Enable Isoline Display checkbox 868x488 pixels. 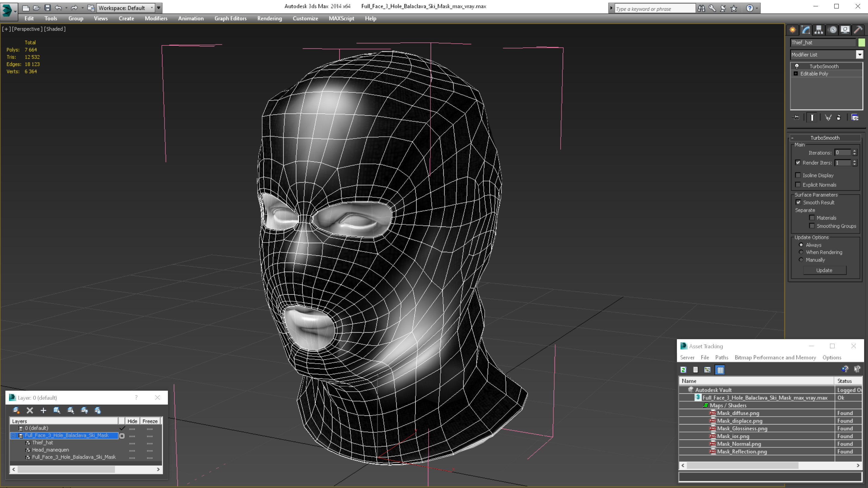pos(798,175)
